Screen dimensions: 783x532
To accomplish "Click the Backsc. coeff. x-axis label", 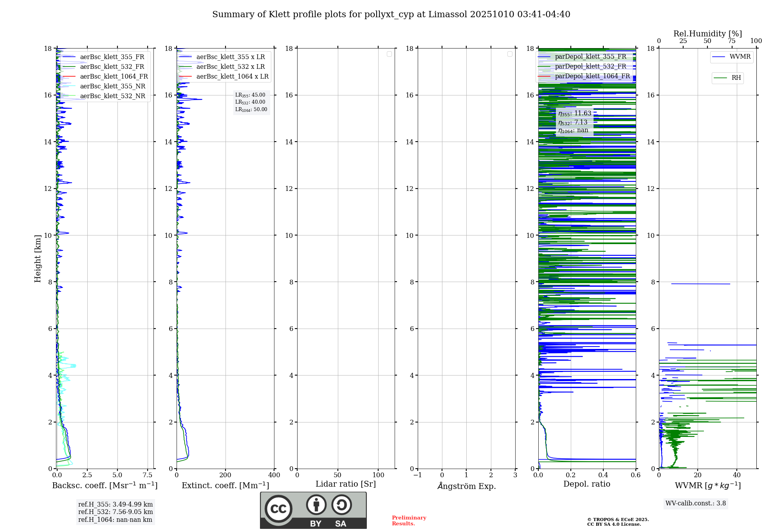I will (x=105, y=485).
